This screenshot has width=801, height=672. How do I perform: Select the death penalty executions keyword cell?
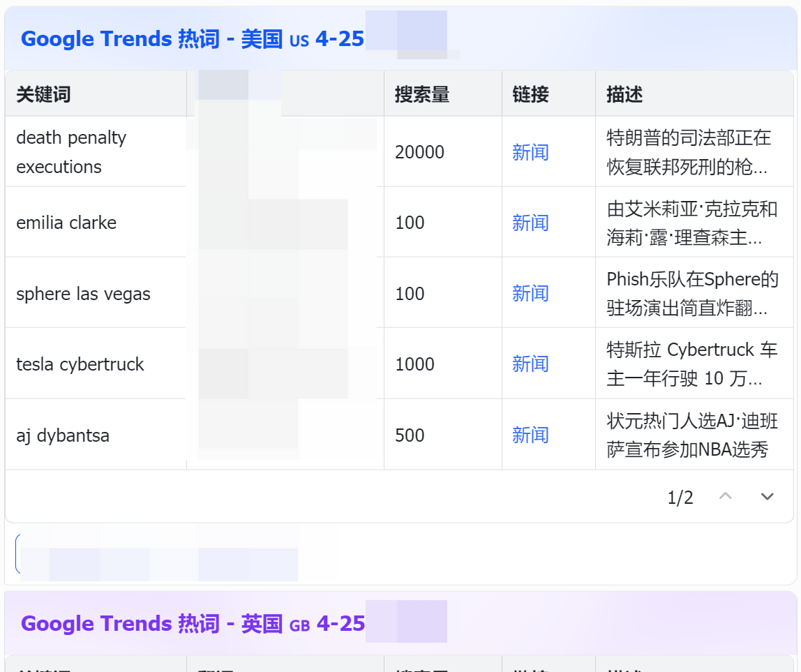click(71, 152)
